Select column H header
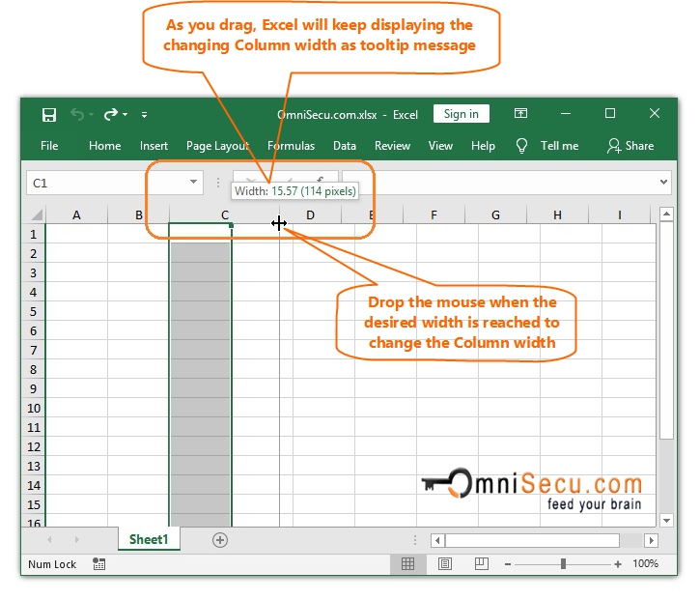This screenshot has width=700, height=600. click(558, 214)
